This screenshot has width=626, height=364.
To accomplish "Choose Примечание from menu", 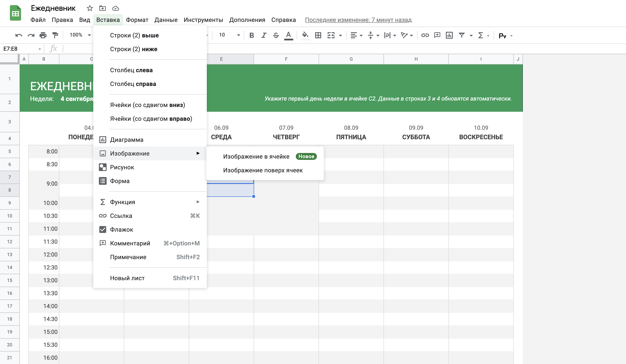I will [150, 257].
